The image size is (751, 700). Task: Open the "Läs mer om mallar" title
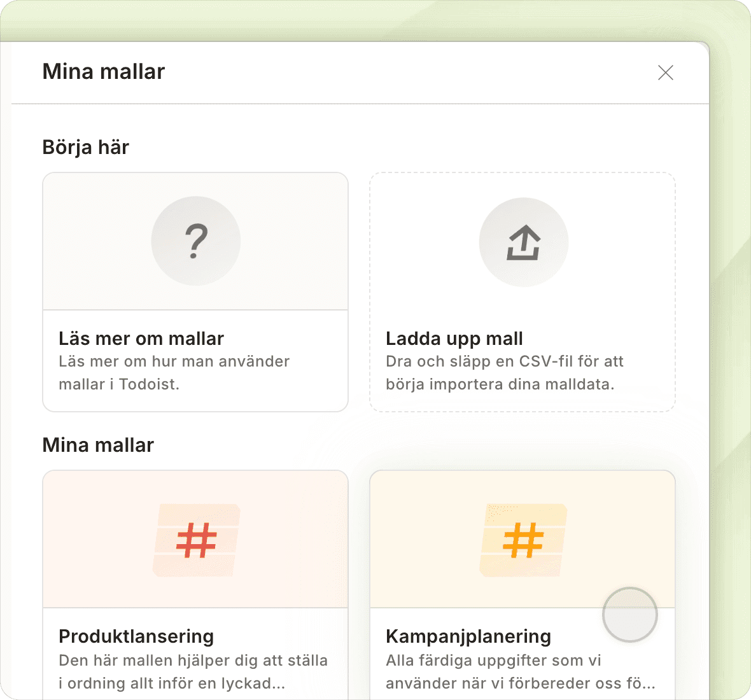pyautogui.click(x=141, y=339)
